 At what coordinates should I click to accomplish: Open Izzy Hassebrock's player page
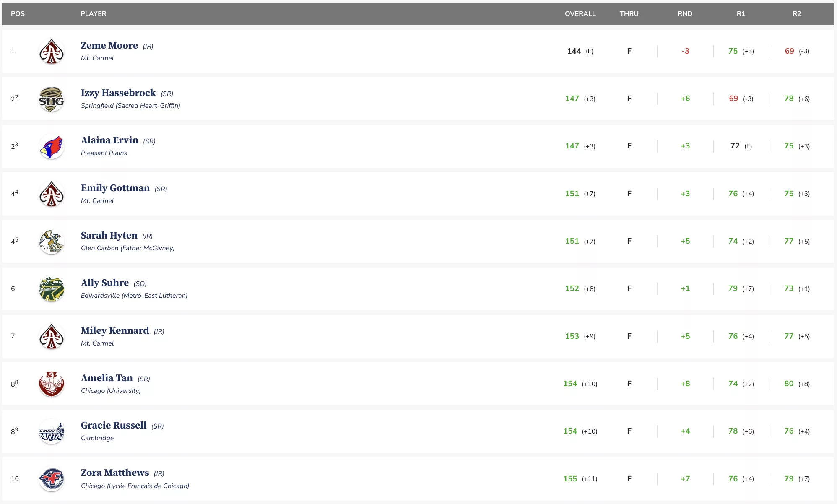click(118, 93)
